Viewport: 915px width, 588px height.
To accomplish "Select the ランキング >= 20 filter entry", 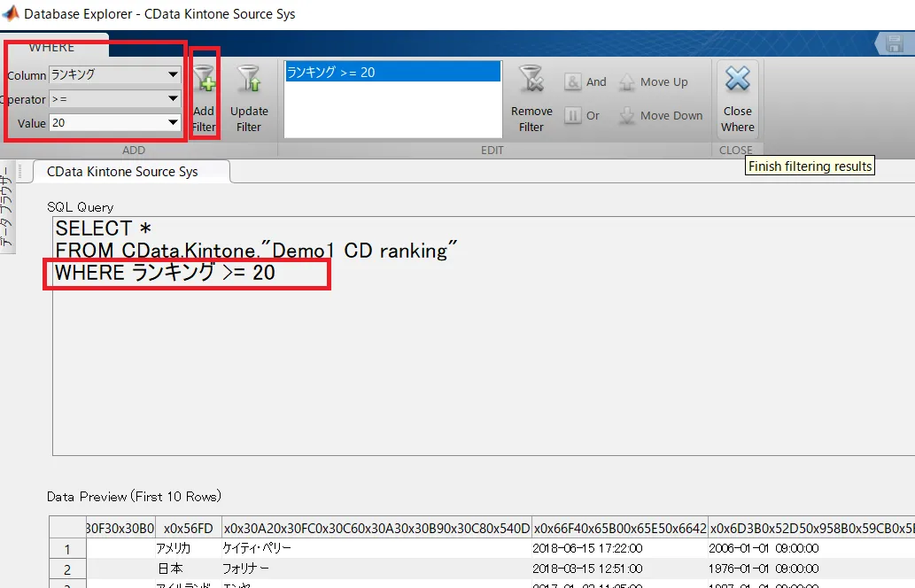I will click(390, 72).
